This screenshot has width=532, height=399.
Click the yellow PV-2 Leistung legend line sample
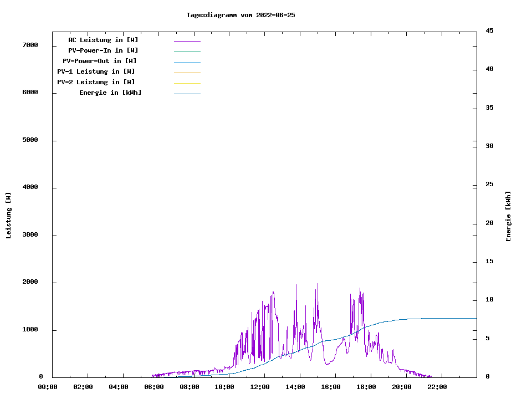187,83
